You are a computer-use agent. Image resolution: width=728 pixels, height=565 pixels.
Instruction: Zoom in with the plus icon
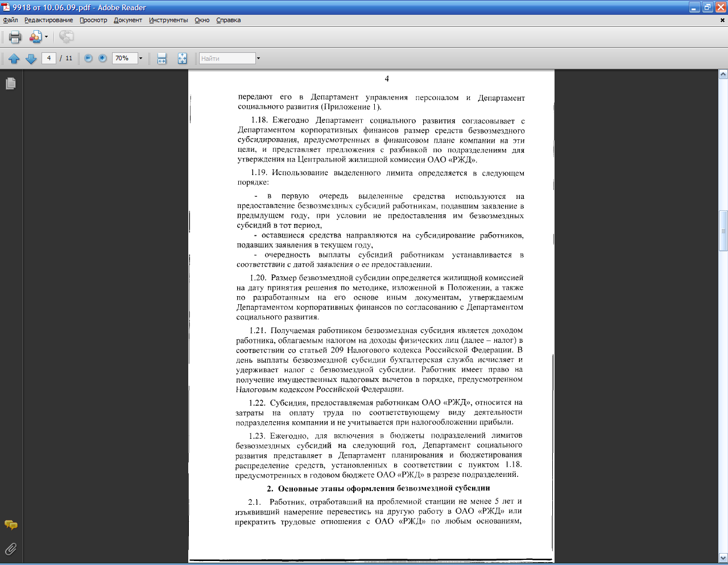tap(102, 58)
